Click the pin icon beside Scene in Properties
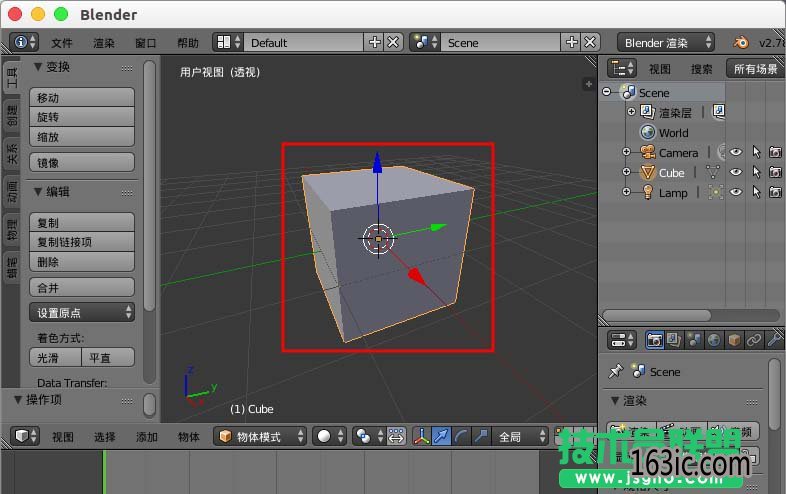This screenshot has height=494, width=786. (x=615, y=372)
